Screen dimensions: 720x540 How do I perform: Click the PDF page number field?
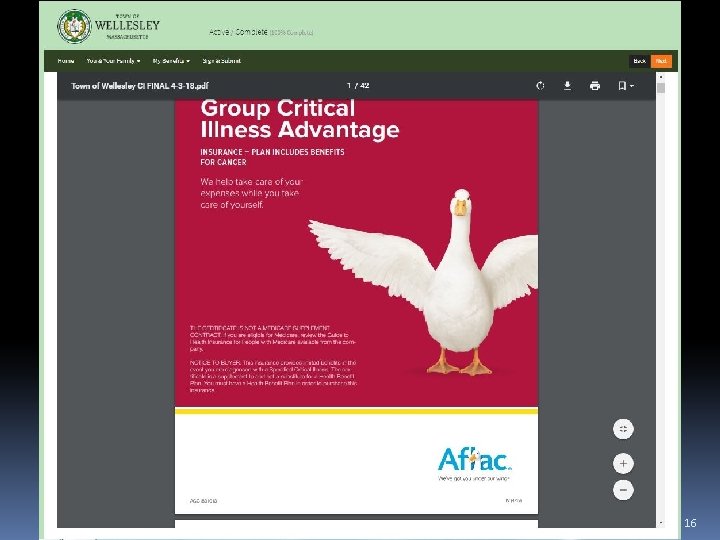[x=349, y=86]
